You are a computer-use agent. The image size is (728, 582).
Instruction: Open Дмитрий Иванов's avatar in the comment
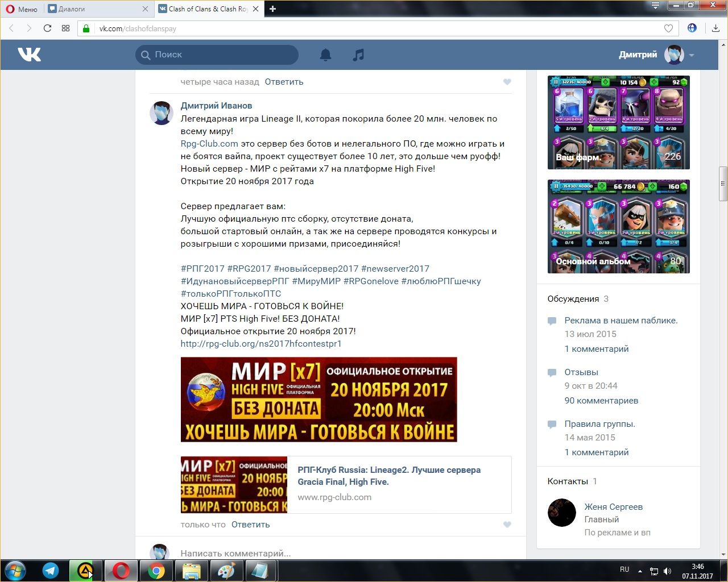click(x=161, y=113)
